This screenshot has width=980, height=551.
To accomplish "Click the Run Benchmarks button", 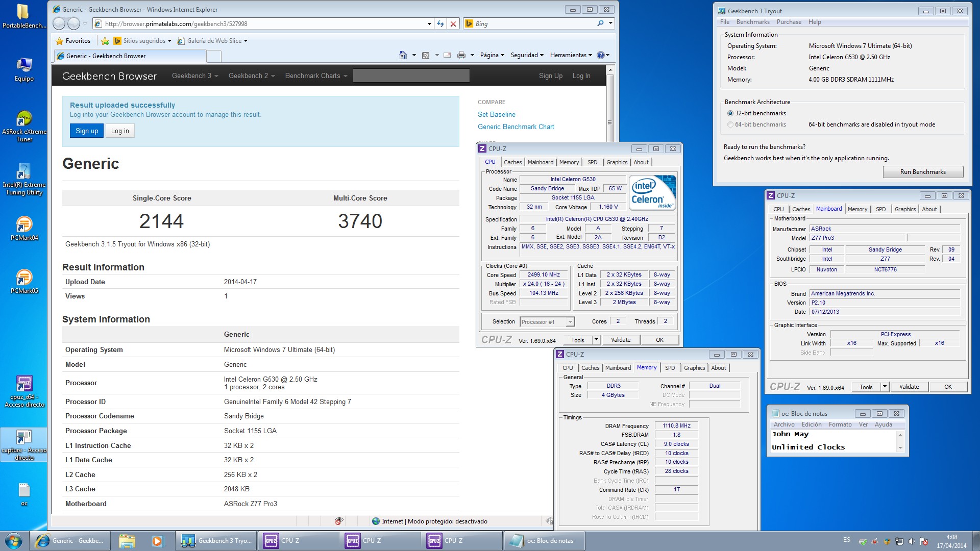I will click(x=922, y=172).
